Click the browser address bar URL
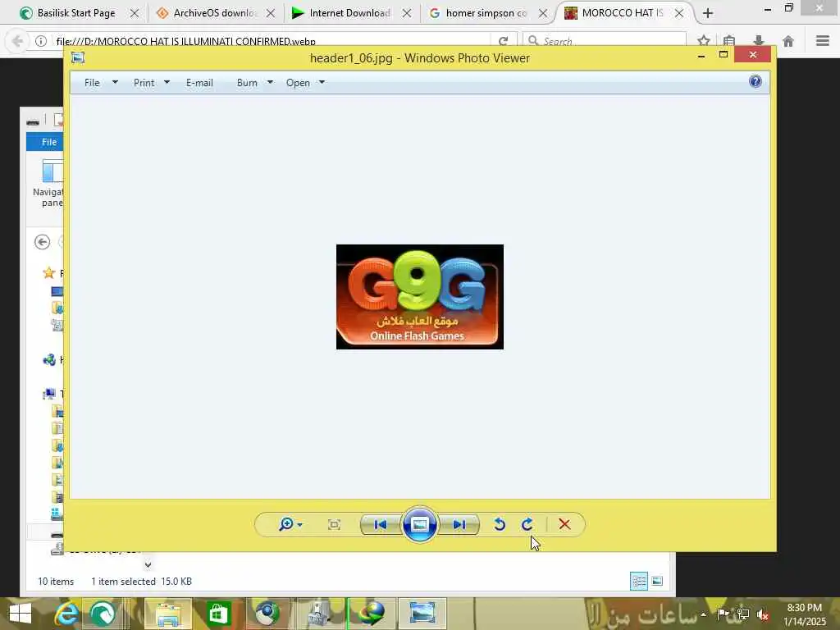This screenshot has width=840, height=630. 186,41
